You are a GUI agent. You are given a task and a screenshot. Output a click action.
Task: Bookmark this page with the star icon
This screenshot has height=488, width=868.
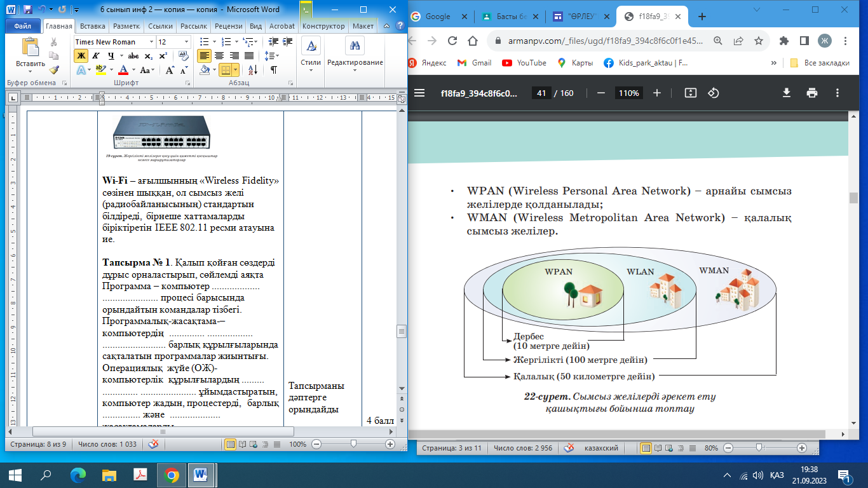(x=758, y=41)
